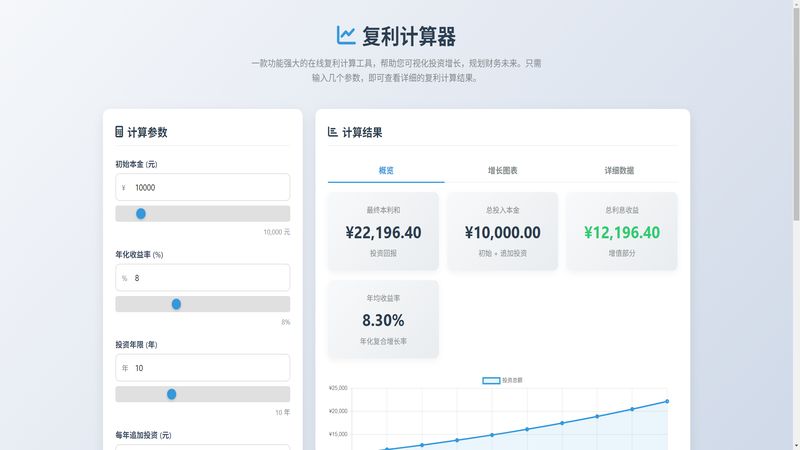Image resolution: width=800 pixels, height=450 pixels.
Task: Click the 初始本金 slider handle
Action: tap(141, 214)
